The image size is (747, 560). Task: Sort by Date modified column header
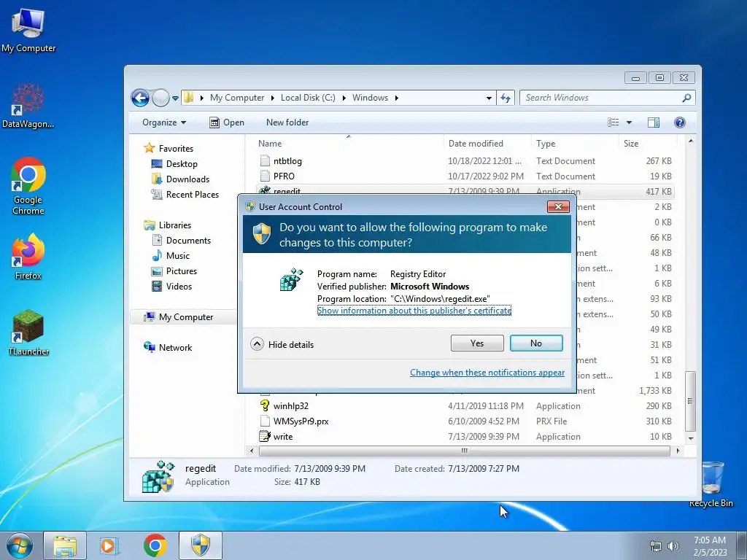click(476, 144)
